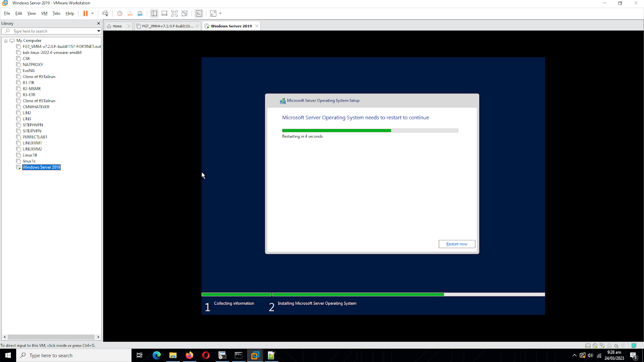Image resolution: width=644 pixels, height=362 pixels.
Task: Open Opera browser from the taskbar
Action: [x=206, y=356]
